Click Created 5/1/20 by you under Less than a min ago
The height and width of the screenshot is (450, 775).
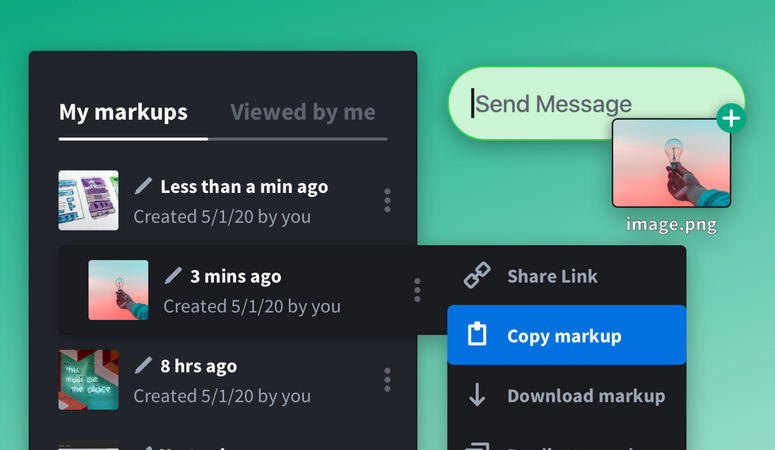click(222, 217)
